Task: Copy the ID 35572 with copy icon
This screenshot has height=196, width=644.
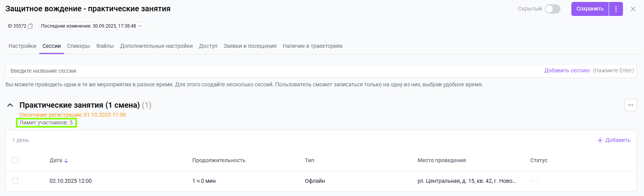Action: click(x=30, y=26)
